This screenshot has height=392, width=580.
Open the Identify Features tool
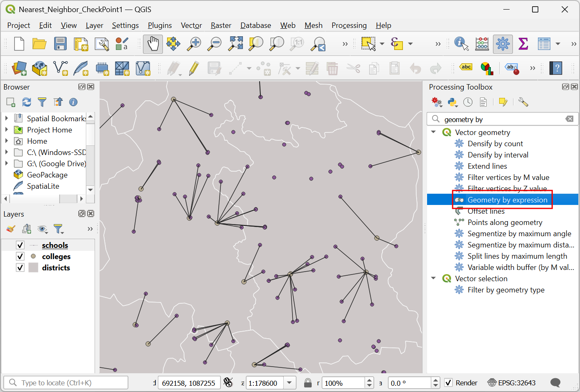click(461, 44)
